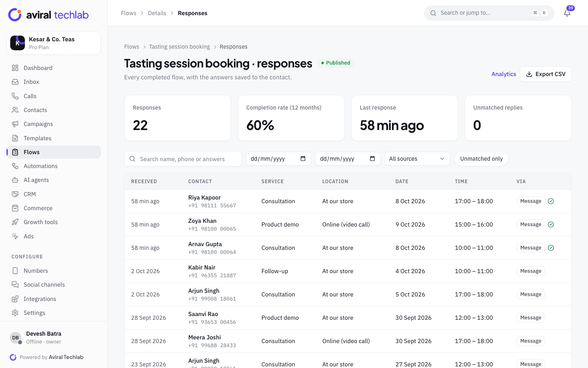
Task: Open notifications bell with 39 badge
Action: coord(567,13)
